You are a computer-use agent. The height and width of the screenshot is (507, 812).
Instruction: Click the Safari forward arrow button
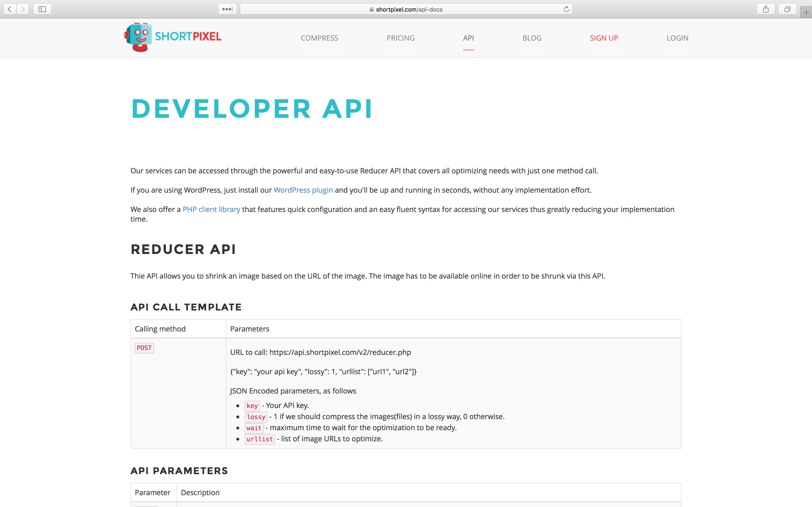pyautogui.click(x=22, y=9)
